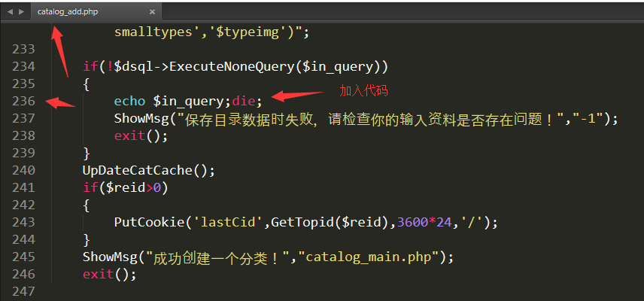Select line number 234 in the gutter
Viewport: 644px width, 301px height.
24,66
